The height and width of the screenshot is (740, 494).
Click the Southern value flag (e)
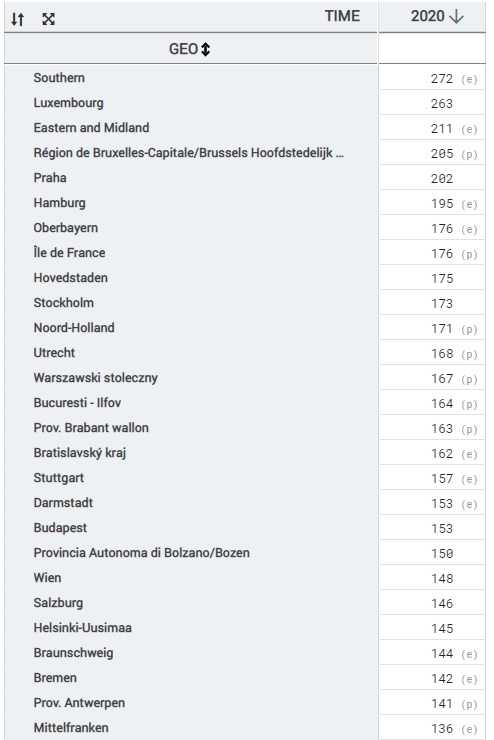(469, 79)
